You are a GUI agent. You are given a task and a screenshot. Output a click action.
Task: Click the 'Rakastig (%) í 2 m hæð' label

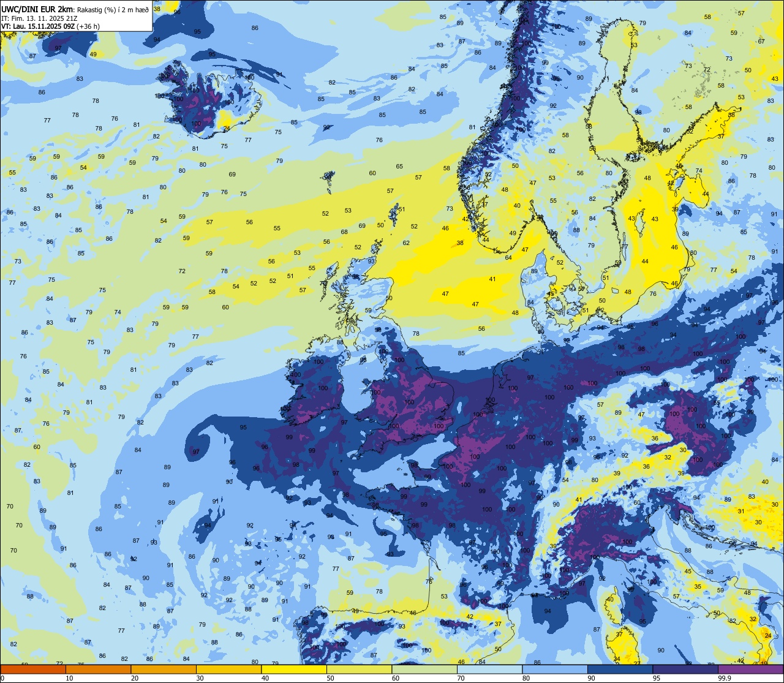coord(112,9)
